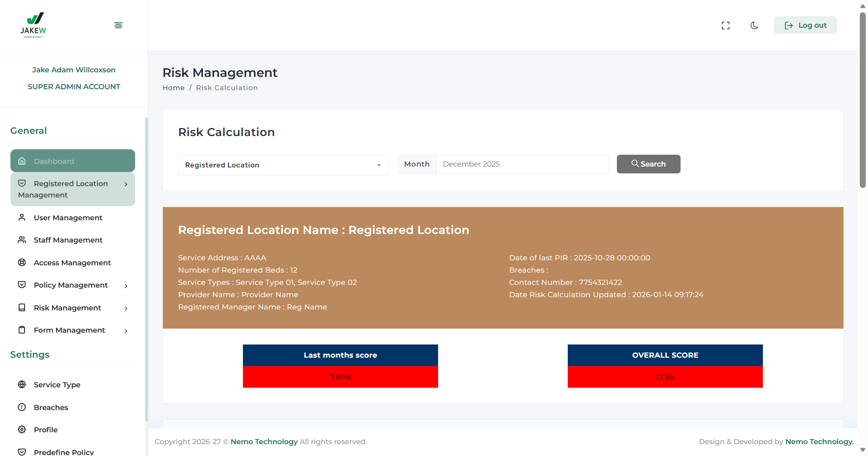This screenshot has height=456, width=868.
Task: Click the JAKEW logo
Action: pyautogui.click(x=33, y=25)
